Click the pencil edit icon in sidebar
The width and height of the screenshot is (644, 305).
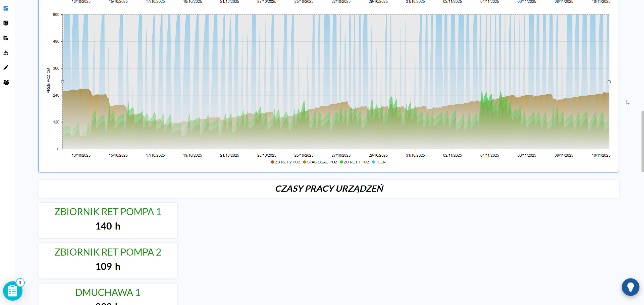point(6,67)
